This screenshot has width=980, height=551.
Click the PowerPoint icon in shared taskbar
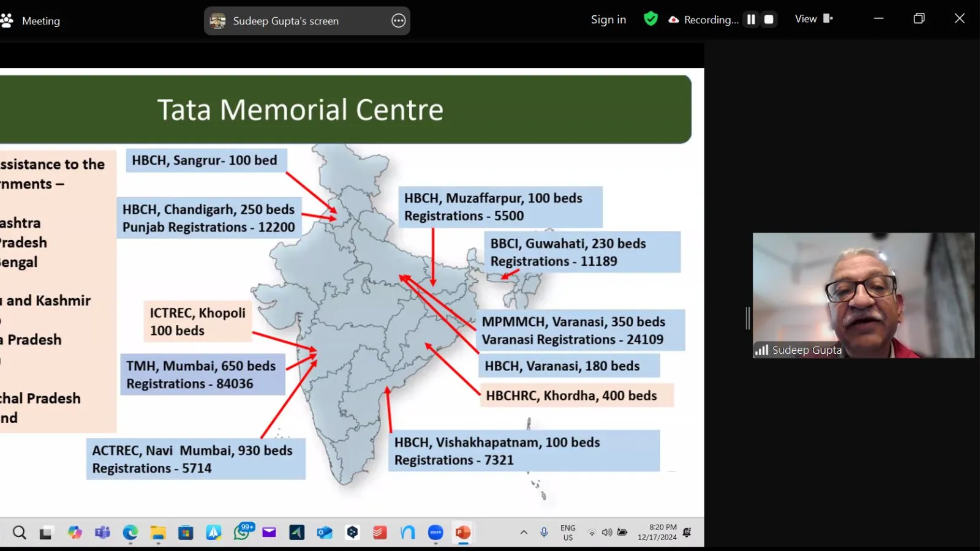463,533
